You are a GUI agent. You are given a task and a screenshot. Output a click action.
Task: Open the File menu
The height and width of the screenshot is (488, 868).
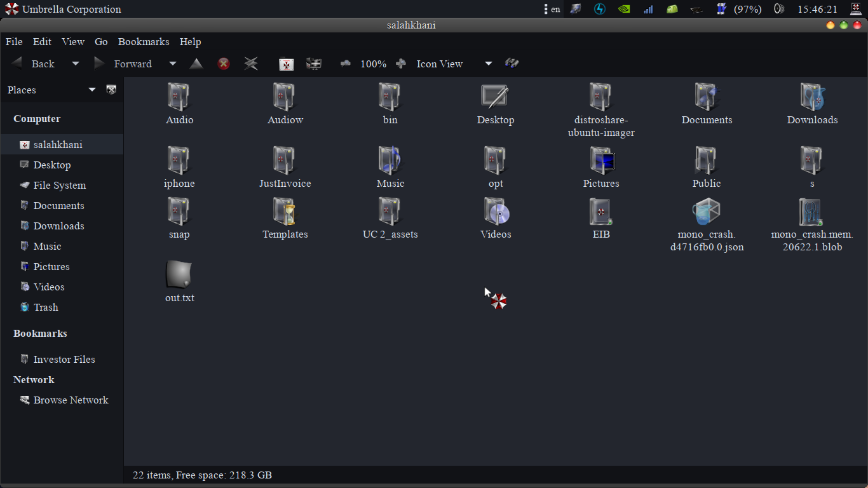[14, 41]
